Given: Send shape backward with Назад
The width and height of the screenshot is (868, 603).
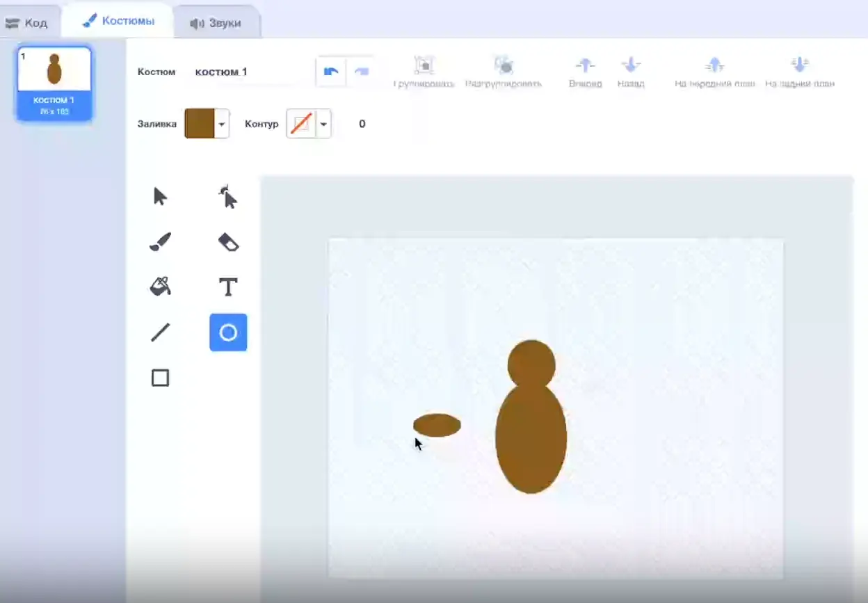Looking at the screenshot, I should (x=631, y=72).
